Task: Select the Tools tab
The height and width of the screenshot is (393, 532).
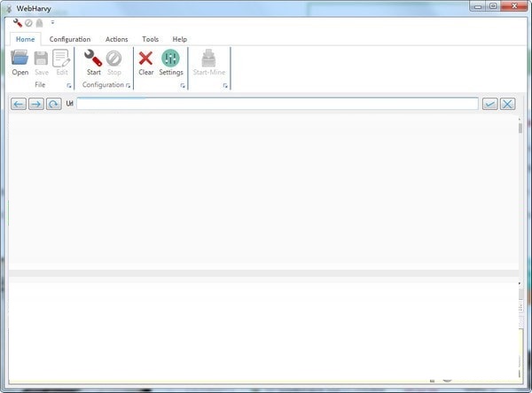Action: [x=150, y=39]
